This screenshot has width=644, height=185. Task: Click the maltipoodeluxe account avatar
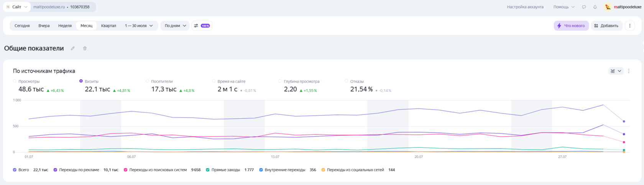(x=608, y=7)
